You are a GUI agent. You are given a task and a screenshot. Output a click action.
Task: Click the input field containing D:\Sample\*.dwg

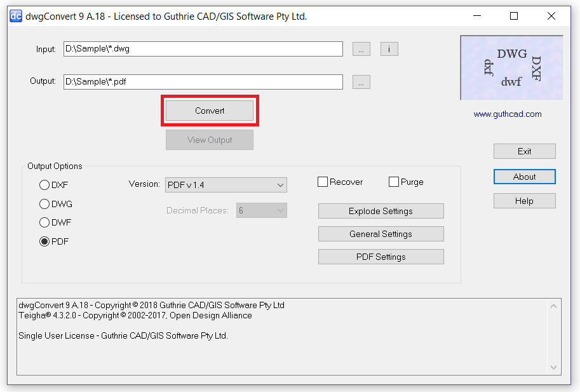(x=203, y=49)
